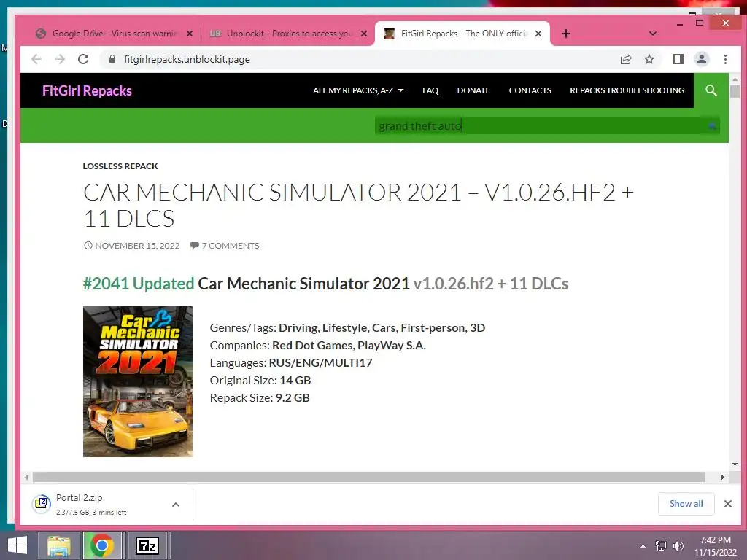Click the Repack Size 9.2 GB text
The width and height of the screenshot is (747, 560).
point(260,397)
